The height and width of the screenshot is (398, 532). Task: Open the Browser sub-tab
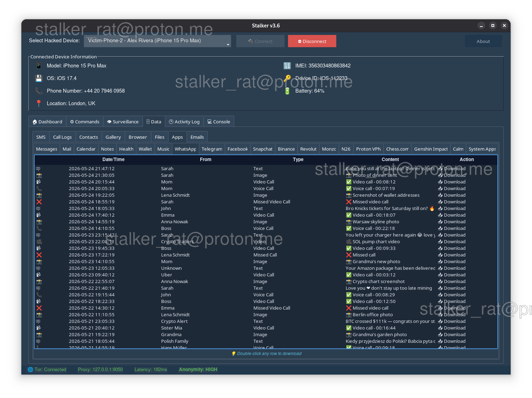[138, 137]
